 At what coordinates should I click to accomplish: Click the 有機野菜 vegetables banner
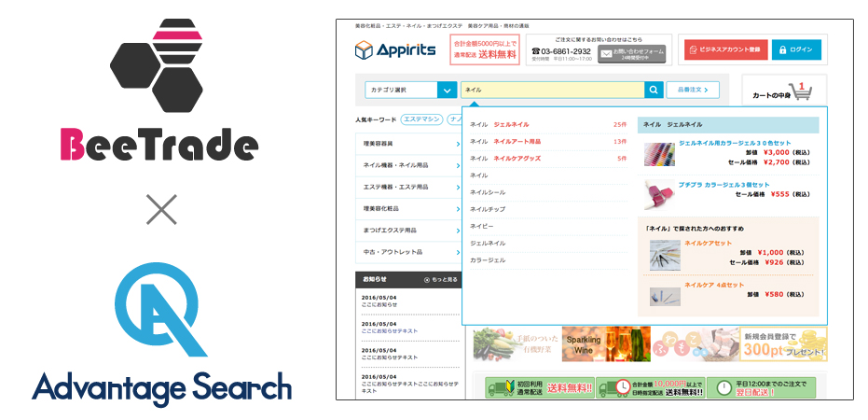[517, 343]
